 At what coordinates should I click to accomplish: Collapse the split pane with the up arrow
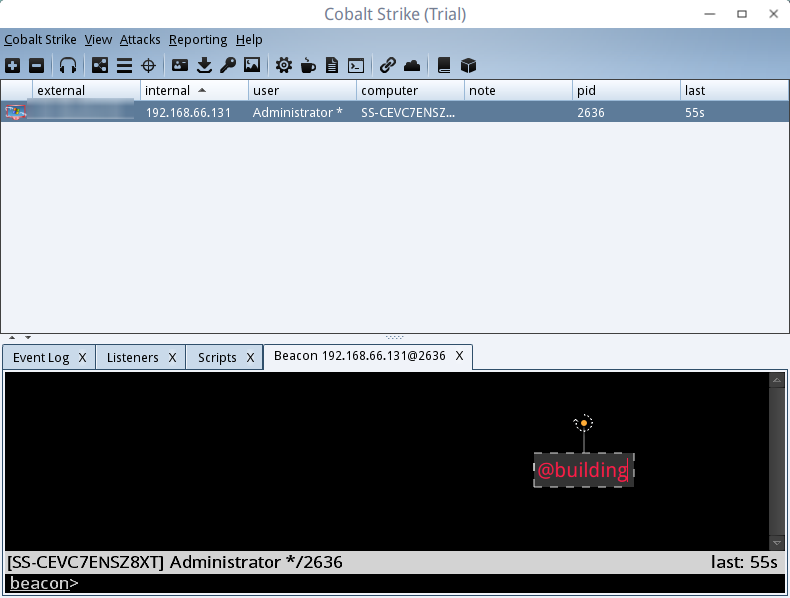coord(12,338)
